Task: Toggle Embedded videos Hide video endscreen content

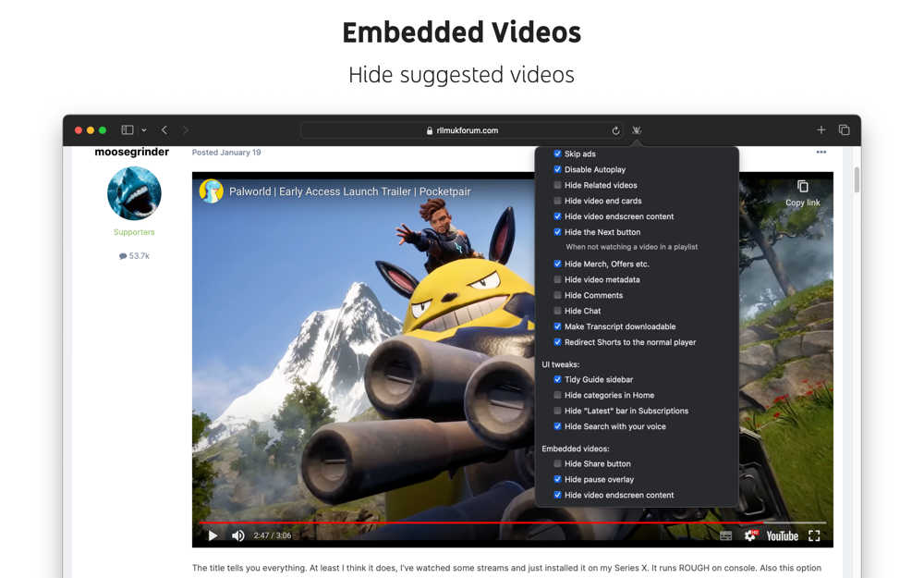Action: [x=557, y=495]
